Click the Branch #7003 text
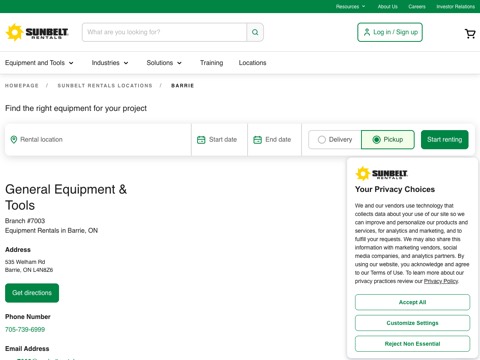This screenshot has height=360, width=480. (x=25, y=221)
